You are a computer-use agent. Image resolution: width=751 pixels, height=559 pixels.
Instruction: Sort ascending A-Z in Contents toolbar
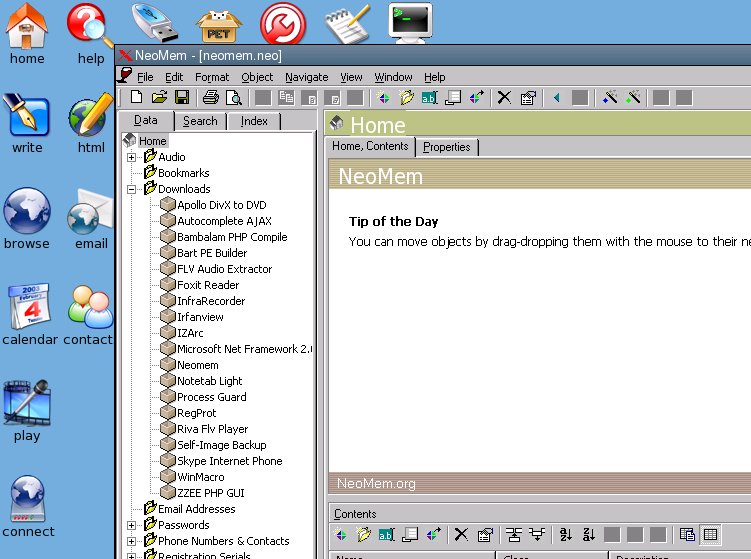click(x=566, y=535)
